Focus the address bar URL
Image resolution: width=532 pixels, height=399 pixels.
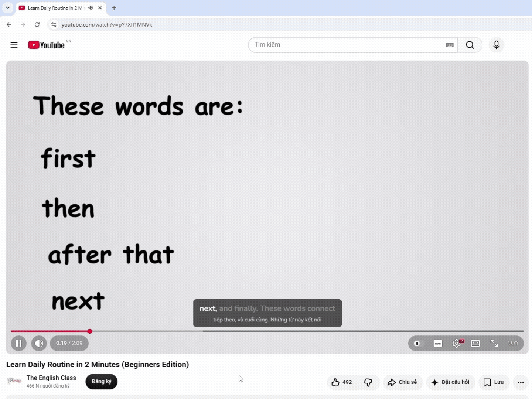107,25
